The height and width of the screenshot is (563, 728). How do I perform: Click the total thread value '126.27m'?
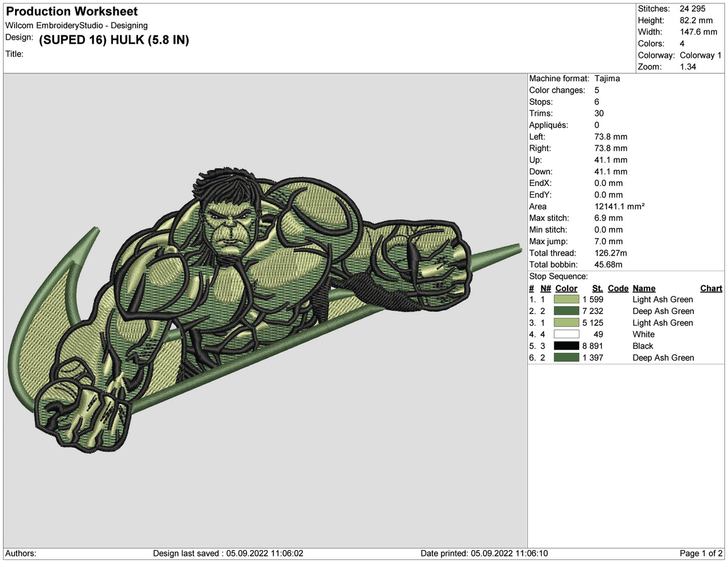coord(611,253)
